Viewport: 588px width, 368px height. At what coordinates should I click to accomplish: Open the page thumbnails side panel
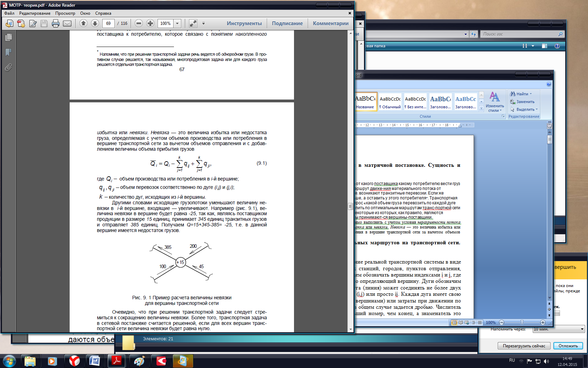point(9,37)
